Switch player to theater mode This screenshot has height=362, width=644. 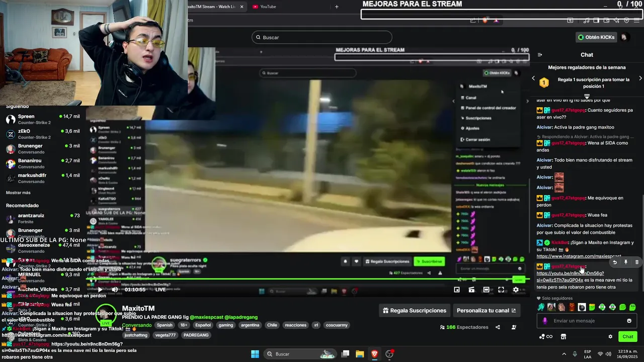coord(486,290)
